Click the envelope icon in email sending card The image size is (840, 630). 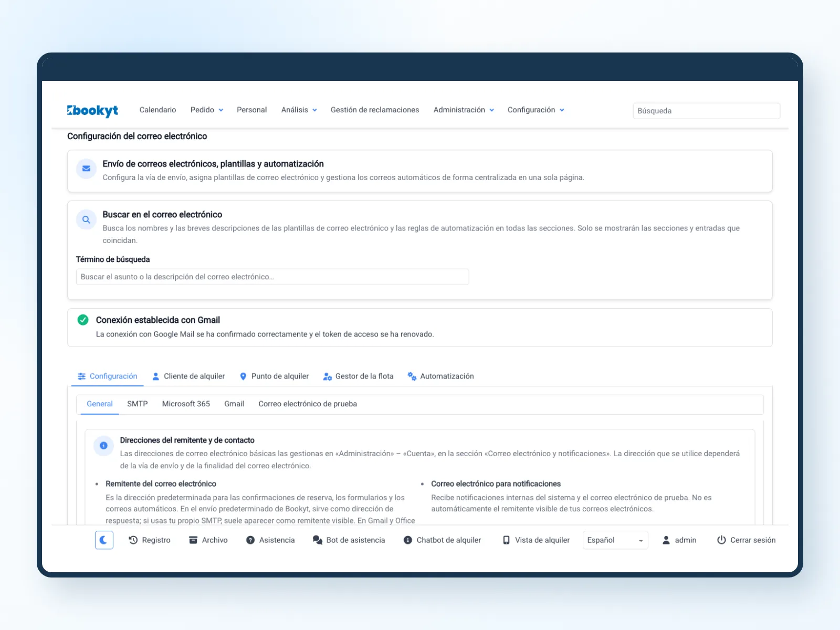tap(86, 169)
